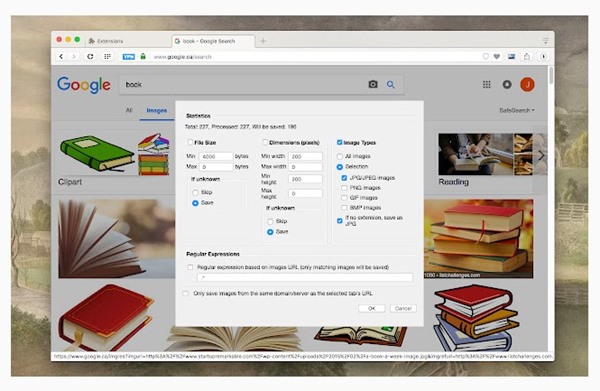600x391 pixels.
Task: Confirm the dialog with OK button
Action: 372,308
